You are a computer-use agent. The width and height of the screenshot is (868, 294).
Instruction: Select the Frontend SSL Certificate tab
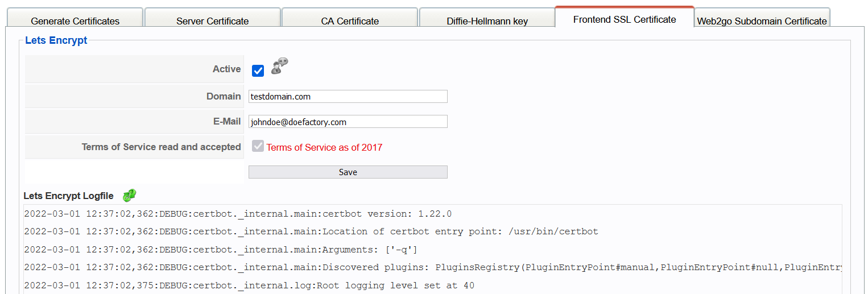click(x=625, y=17)
